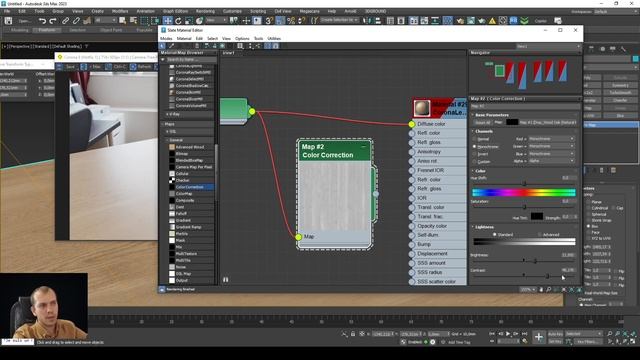Select the Custom channel radio button
640x360 pixels.
pos(474,161)
